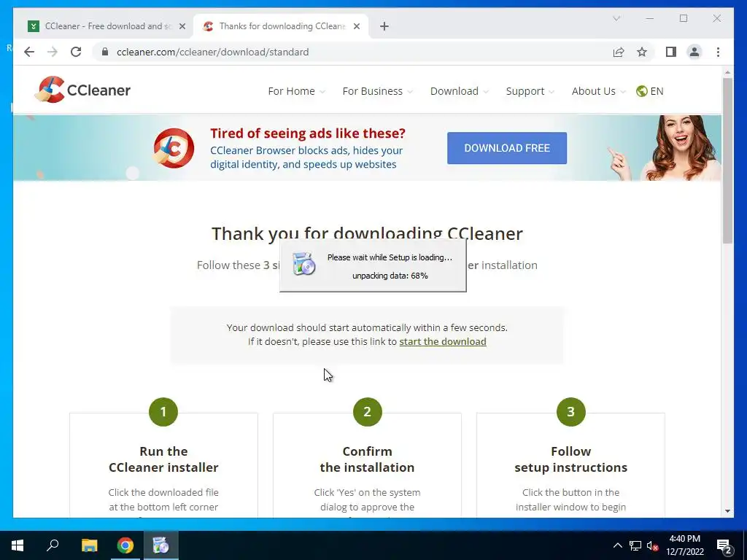Click the address bar URL field

[x=352, y=52]
